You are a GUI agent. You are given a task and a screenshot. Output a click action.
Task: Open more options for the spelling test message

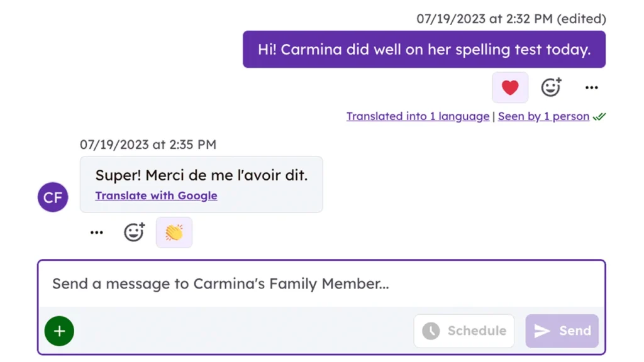coord(591,87)
